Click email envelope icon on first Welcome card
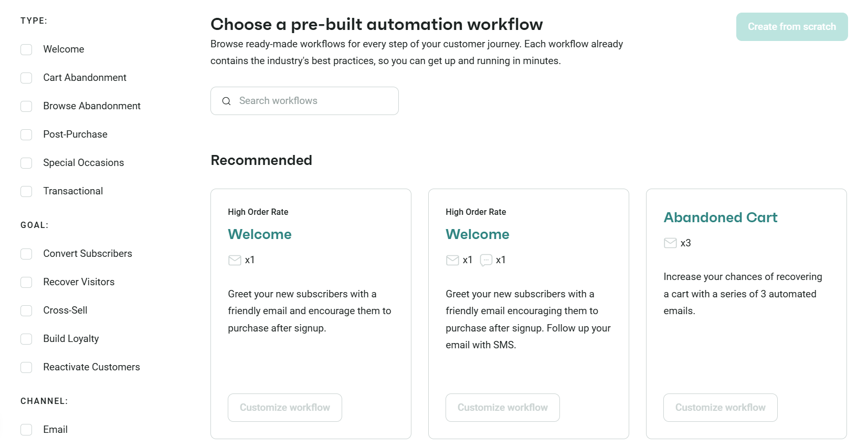The width and height of the screenshot is (868, 446). (235, 260)
